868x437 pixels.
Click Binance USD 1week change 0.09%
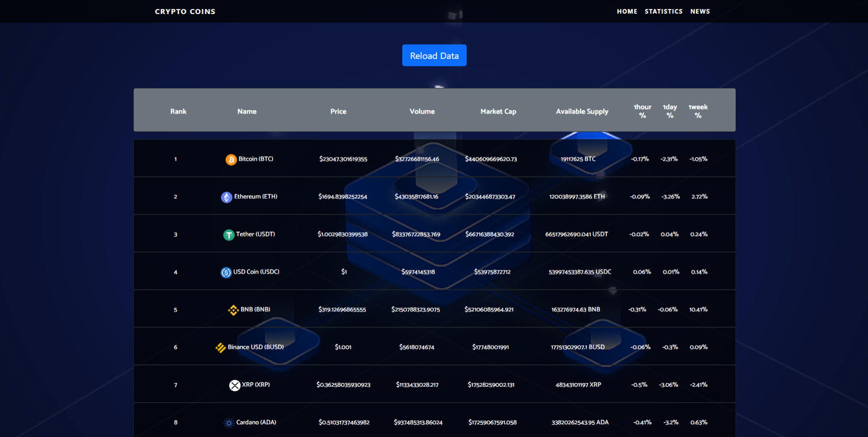[x=698, y=347]
